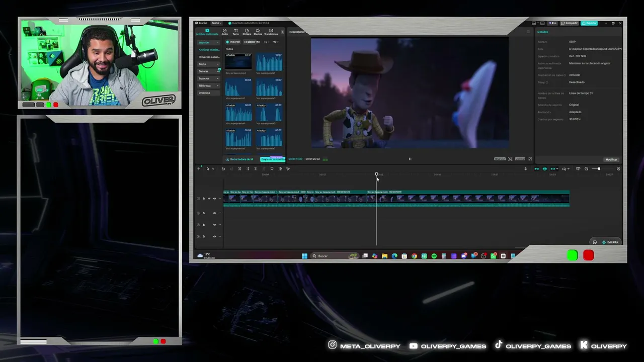Screen dimensions: 644x362
Task: Click the Grabar record button
Action: tap(251, 42)
